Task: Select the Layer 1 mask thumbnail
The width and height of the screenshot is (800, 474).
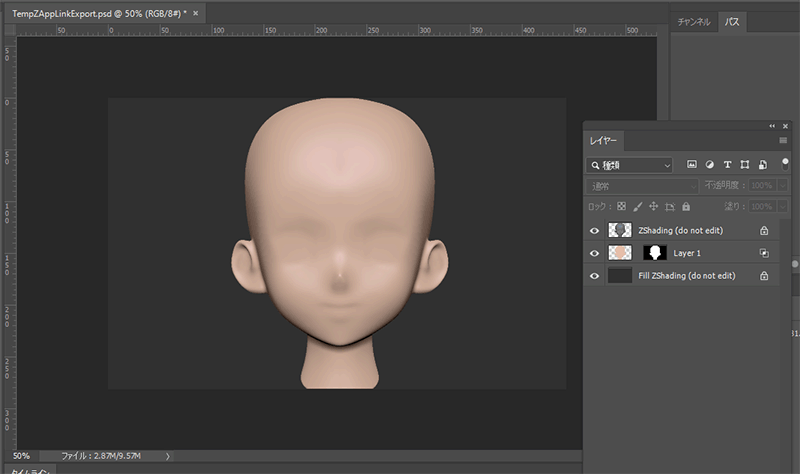Action: [654, 253]
